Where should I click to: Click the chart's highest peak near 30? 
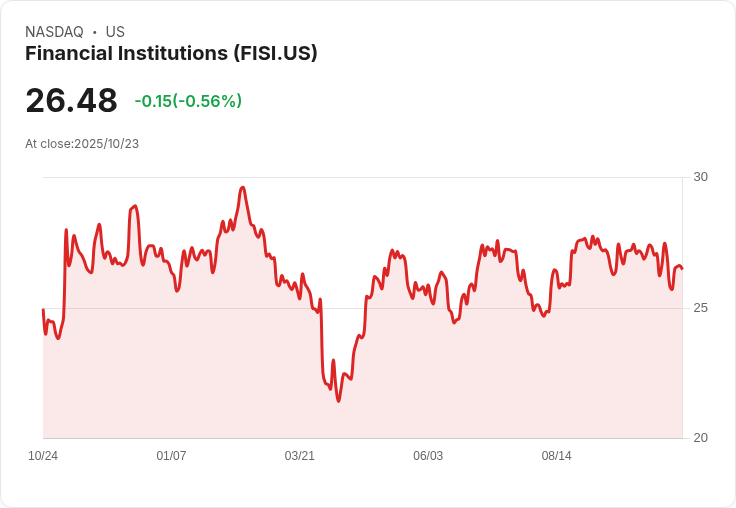[243, 188]
